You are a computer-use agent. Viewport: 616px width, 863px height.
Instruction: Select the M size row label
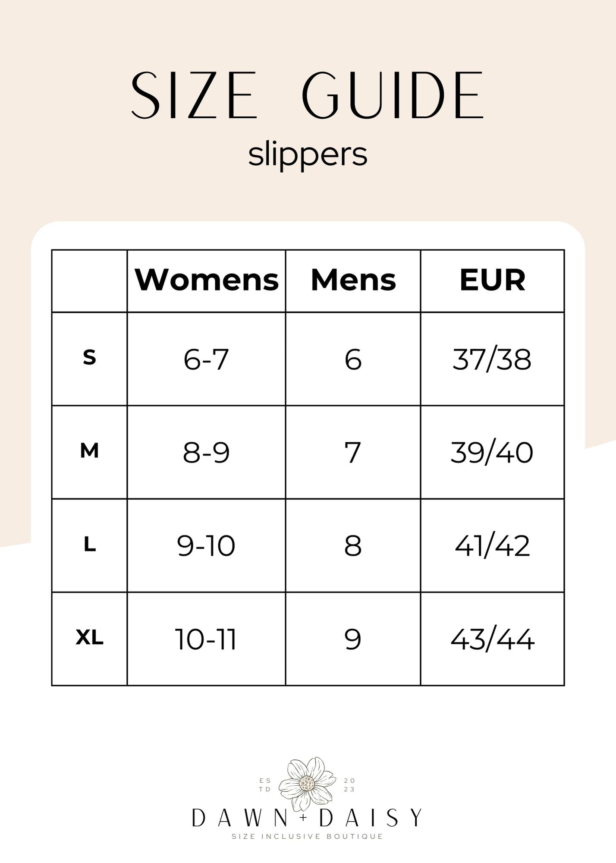pyautogui.click(x=89, y=451)
